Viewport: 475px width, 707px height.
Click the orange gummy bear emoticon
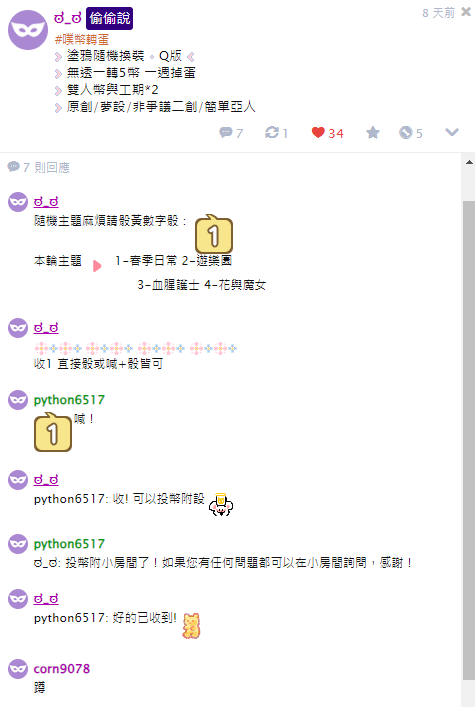tap(191, 626)
